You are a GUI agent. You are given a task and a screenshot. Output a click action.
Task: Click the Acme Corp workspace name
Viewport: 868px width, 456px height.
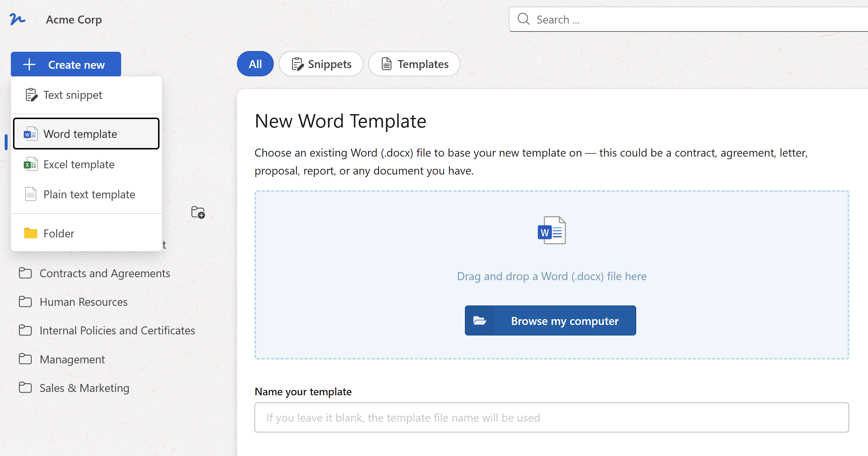pos(74,20)
